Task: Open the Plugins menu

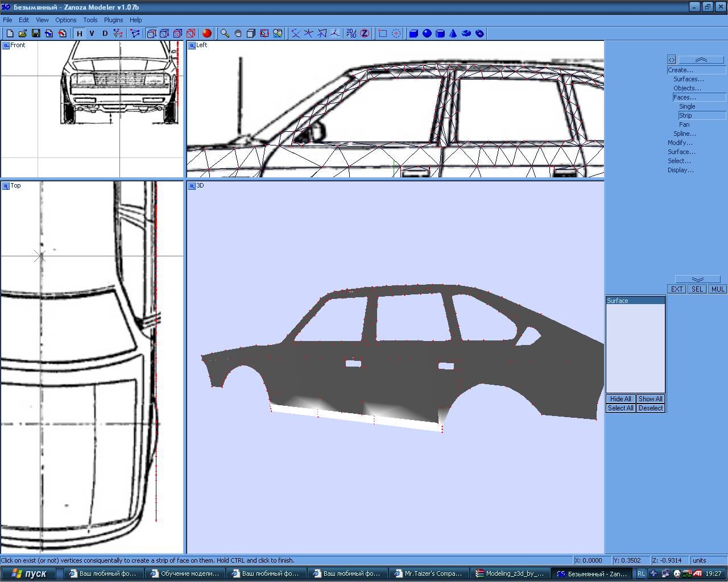Action: [x=114, y=20]
